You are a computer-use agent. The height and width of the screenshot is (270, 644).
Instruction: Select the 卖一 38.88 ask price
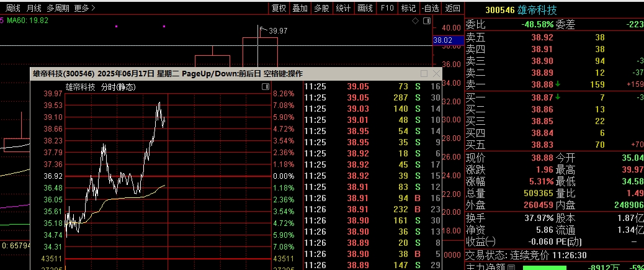[x=542, y=84]
